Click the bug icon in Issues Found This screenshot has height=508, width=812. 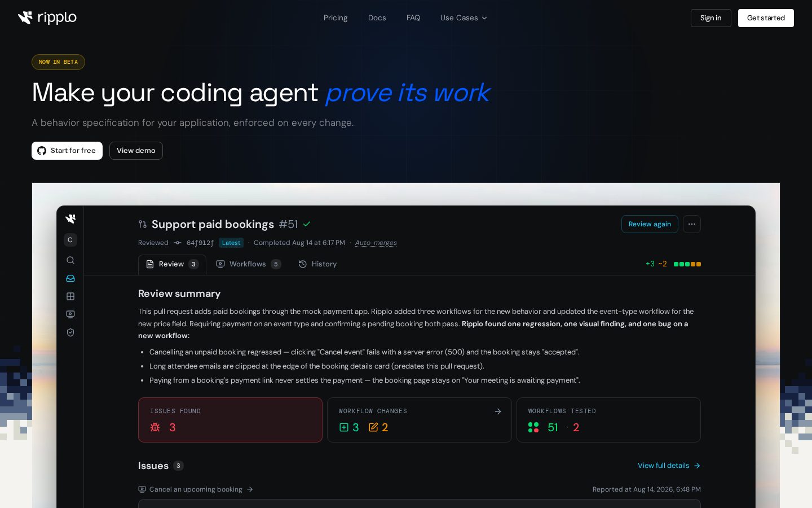tap(155, 427)
